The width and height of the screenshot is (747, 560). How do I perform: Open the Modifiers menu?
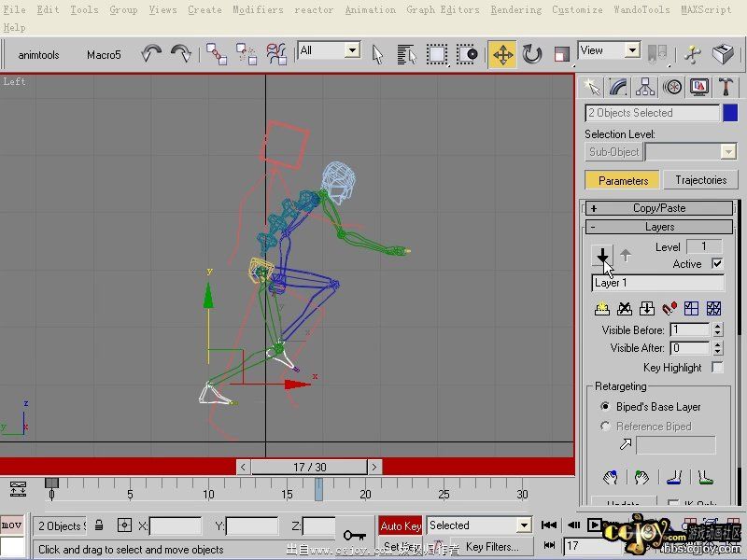258,9
